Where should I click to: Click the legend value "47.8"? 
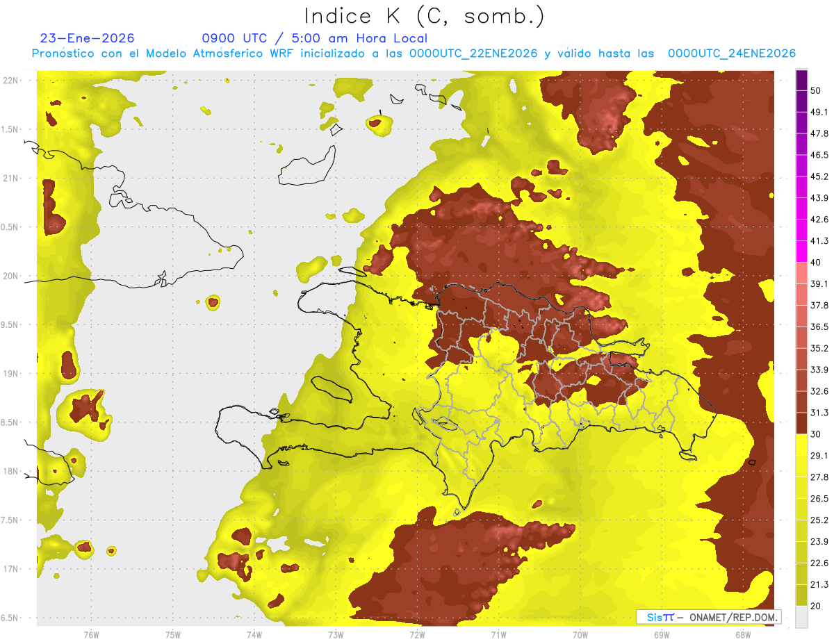tap(819, 133)
